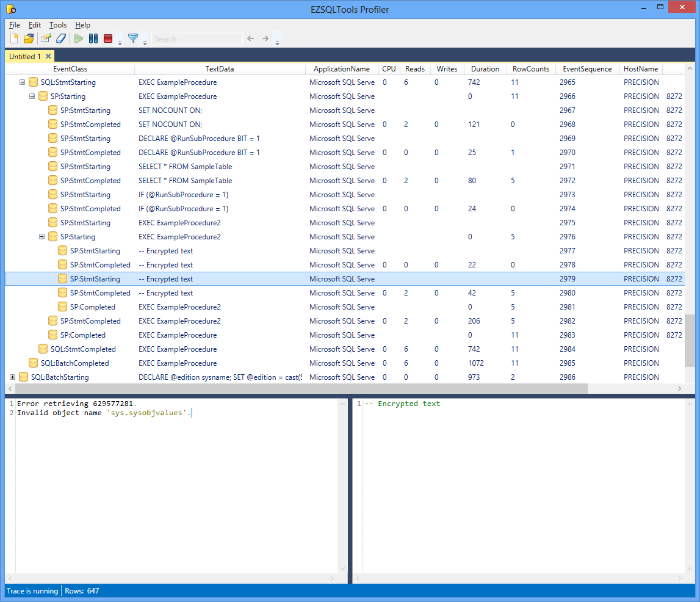This screenshot has width=700, height=602.
Task: Collapse the SQL:StmtStarting tree node
Action: pos(23,82)
